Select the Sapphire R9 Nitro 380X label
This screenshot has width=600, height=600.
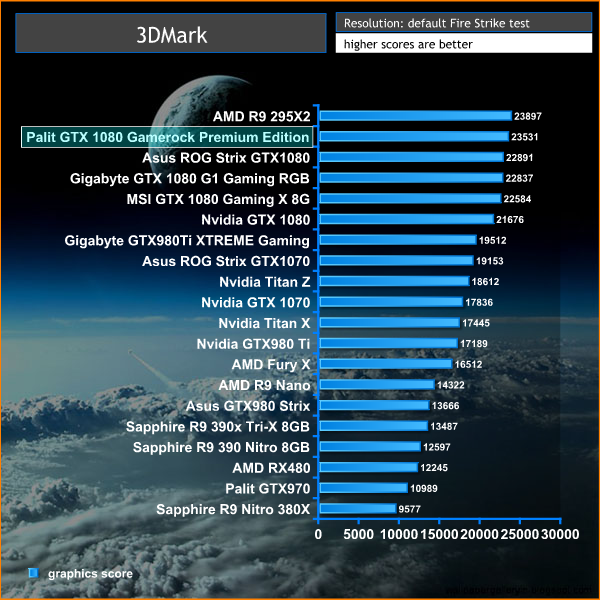233,509
